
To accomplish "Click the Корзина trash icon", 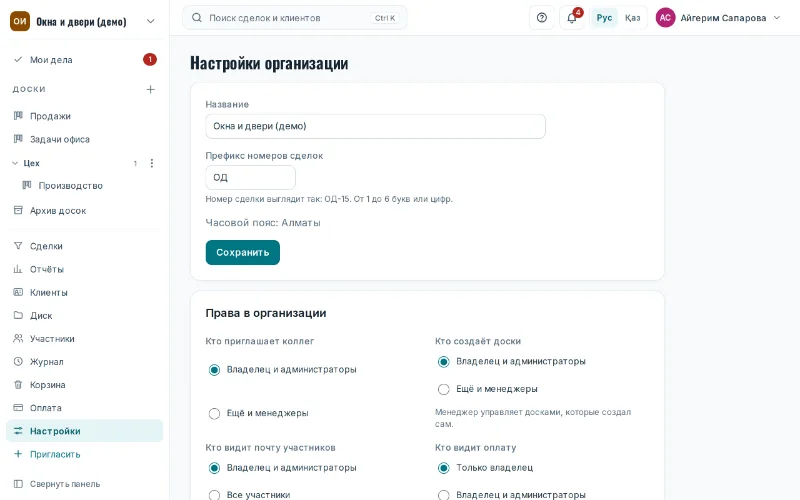I will coord(18,385).
